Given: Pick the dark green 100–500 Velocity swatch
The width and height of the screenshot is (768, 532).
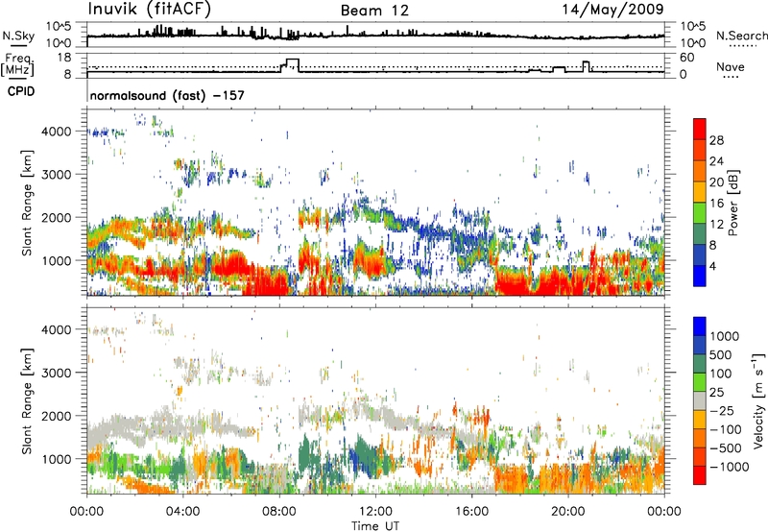Looking at the screenshot, I should pyautogui.click(x=700, y=364).
